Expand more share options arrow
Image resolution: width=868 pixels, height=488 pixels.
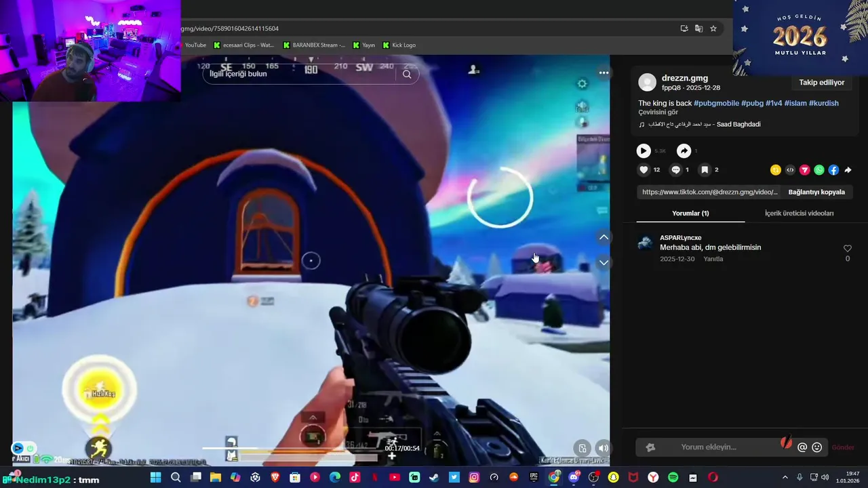pyautogui.click(x=848, y=170)
